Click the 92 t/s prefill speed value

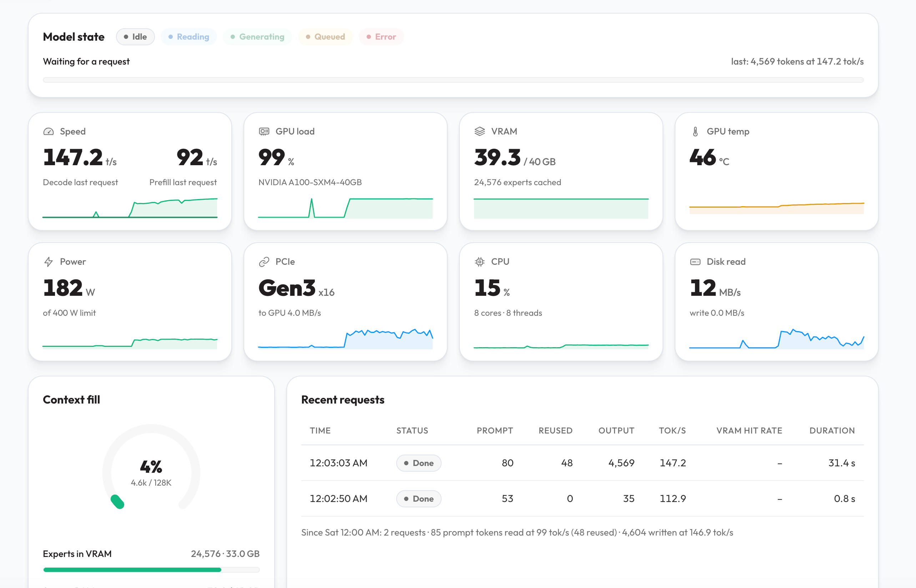pos(197,157)
